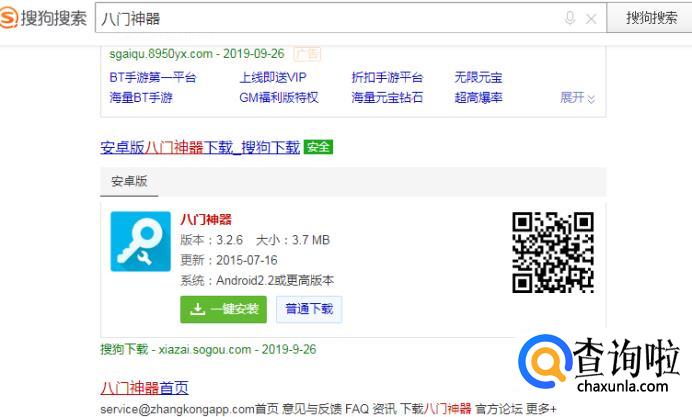Open the 海量BT手游 link

141,98
